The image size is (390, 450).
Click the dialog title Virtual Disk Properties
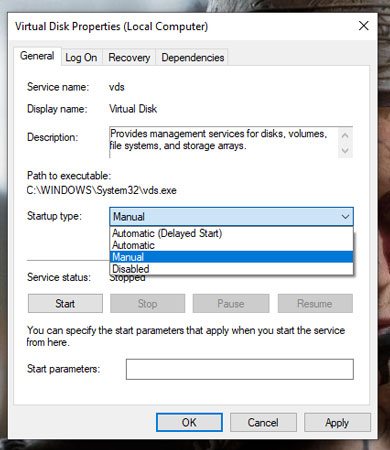(112, 26)
